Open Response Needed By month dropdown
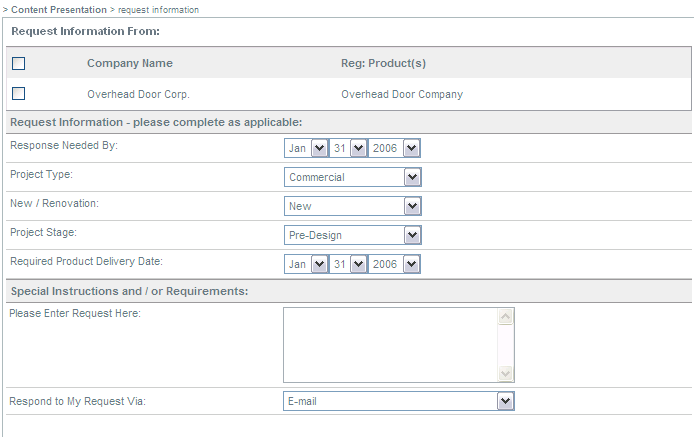The height and width of the screenshot is (437, 694). pyautogui.click(x=307, y=148)
